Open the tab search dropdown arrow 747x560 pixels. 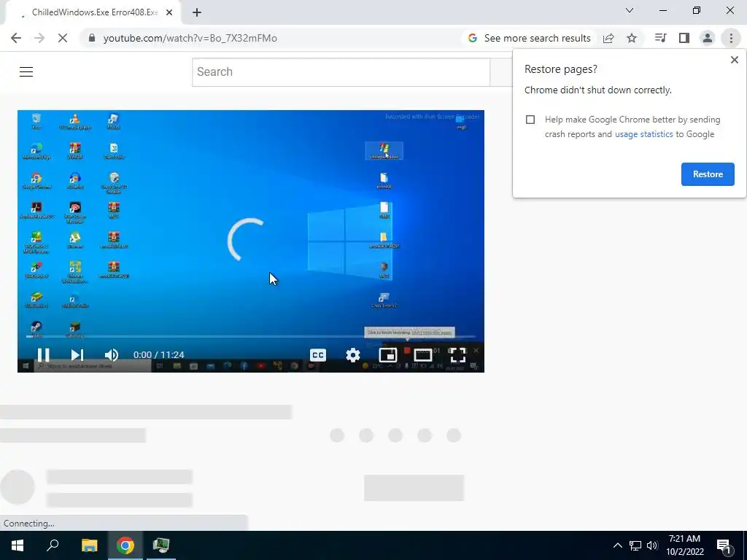click(x=630, y=10)
